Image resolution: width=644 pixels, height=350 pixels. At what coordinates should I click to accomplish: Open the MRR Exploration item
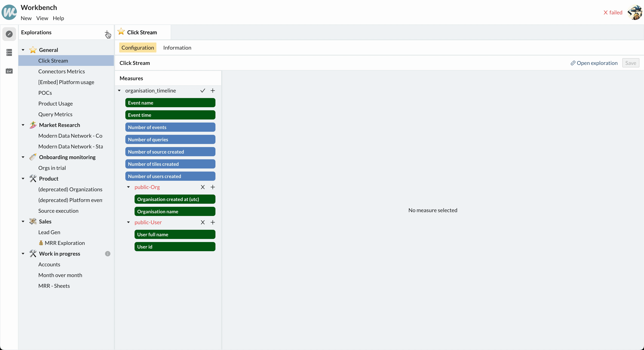tap(65, 243)
